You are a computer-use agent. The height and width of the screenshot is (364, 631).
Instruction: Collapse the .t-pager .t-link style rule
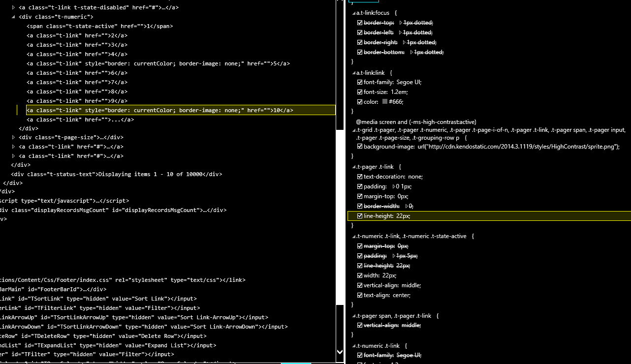(354, 167)
